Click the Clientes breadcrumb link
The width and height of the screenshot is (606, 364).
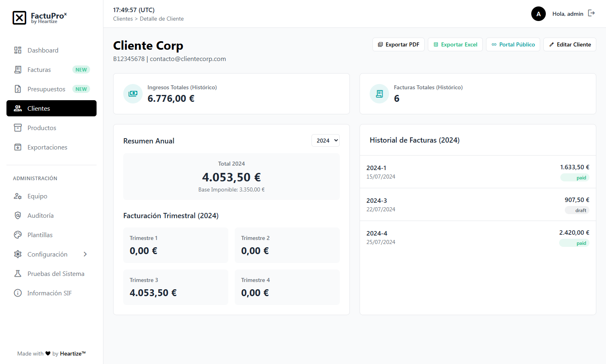123,19
